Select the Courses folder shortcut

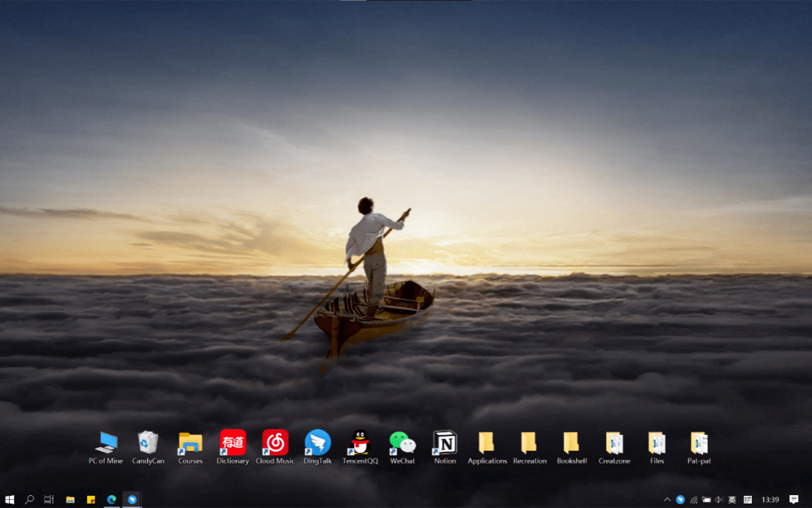click(x=190, y=443)
